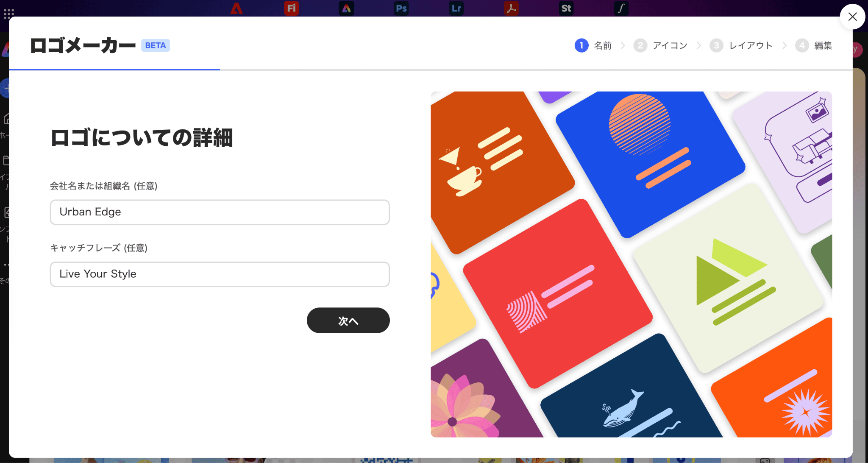Close the ロゴメーカー dialog
868x463 pixels.
click(852, 17)
